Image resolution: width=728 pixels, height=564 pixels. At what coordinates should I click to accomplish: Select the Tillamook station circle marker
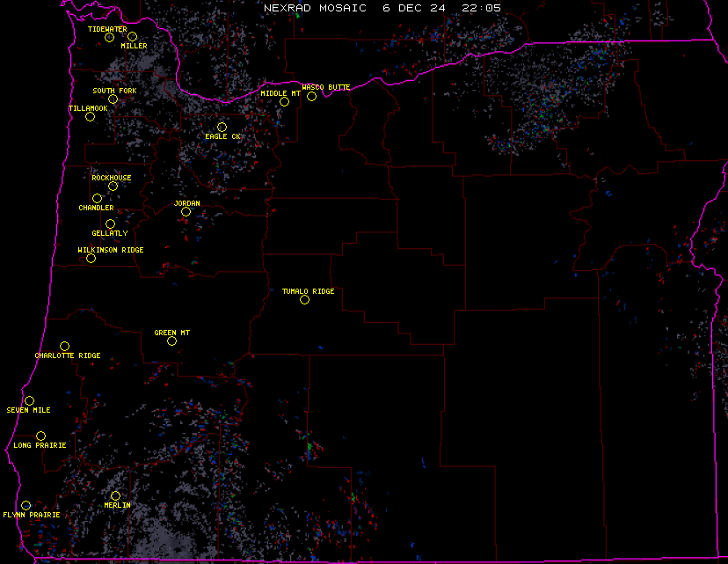click(x=90, y=116)
